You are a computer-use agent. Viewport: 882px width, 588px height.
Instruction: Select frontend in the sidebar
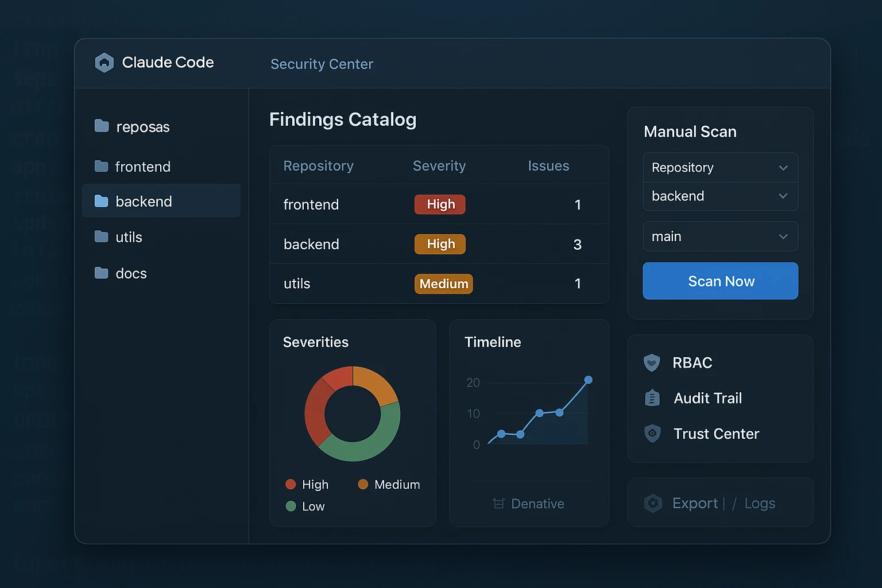click(142, 167)
